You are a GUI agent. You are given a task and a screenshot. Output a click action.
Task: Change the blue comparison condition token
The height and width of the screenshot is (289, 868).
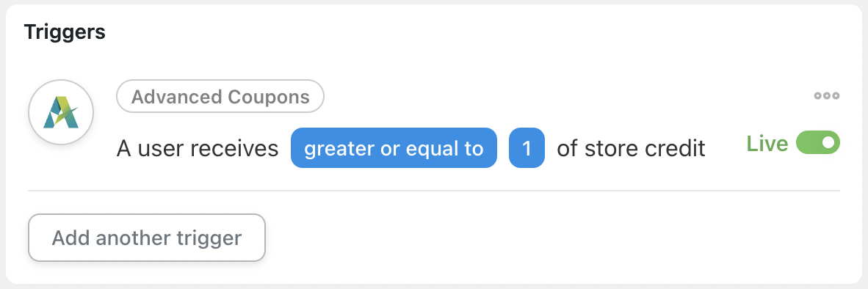pyautogui.click(x=394, y=148)
